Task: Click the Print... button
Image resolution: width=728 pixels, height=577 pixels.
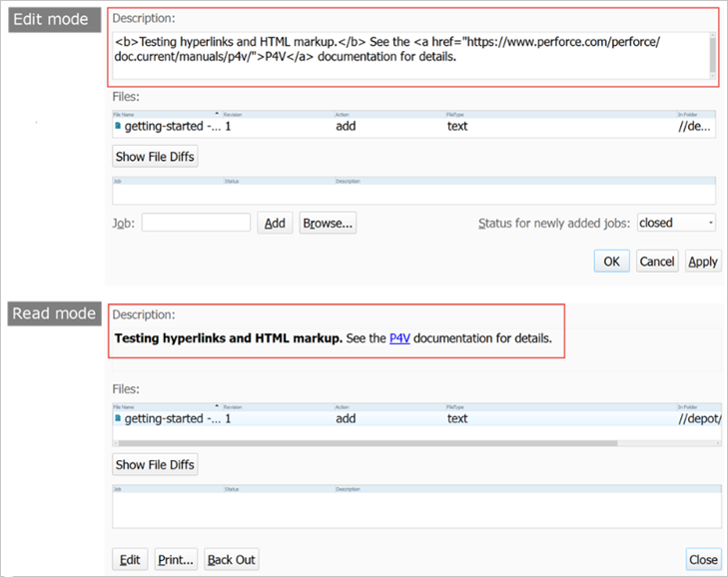Action: 176,560
